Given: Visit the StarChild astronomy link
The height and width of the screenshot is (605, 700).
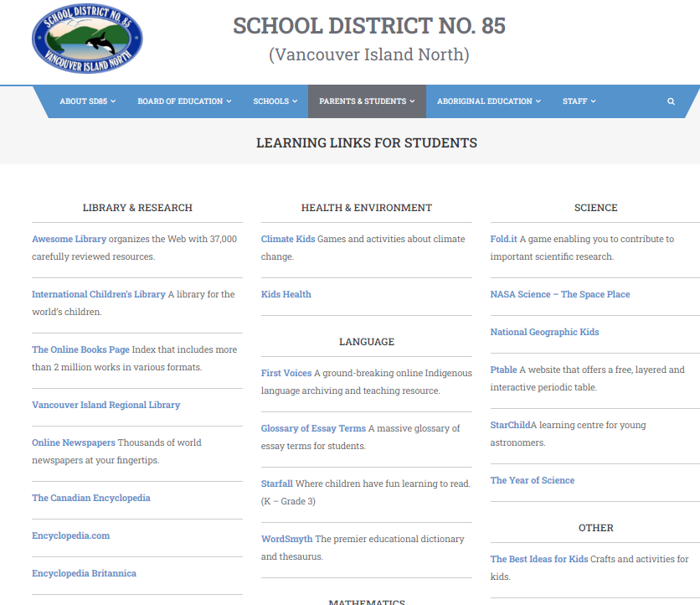Looking at the screenshot, I should point(510,426).
